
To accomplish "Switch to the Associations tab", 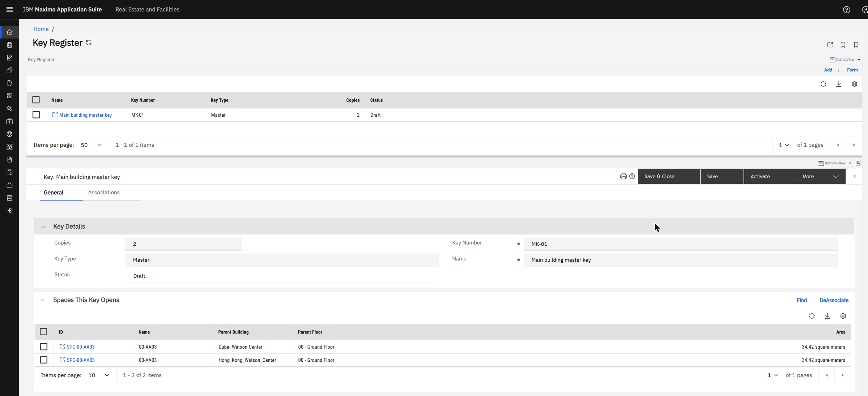I will pyautogui.click(x=104, y=193).
